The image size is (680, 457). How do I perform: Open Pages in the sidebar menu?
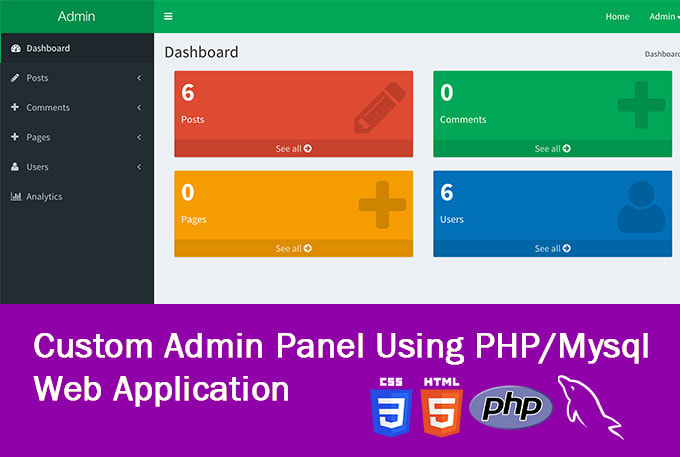pyautogui.click(x=77, y=137)
